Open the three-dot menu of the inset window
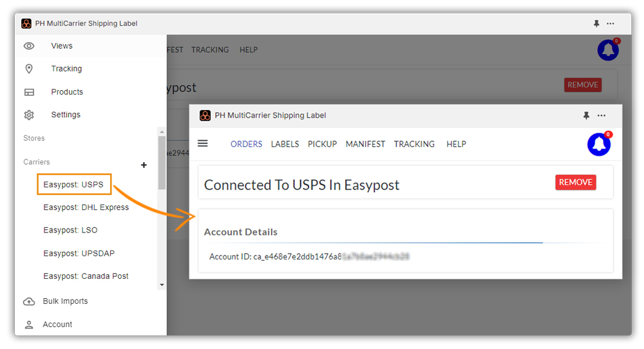 601,115
